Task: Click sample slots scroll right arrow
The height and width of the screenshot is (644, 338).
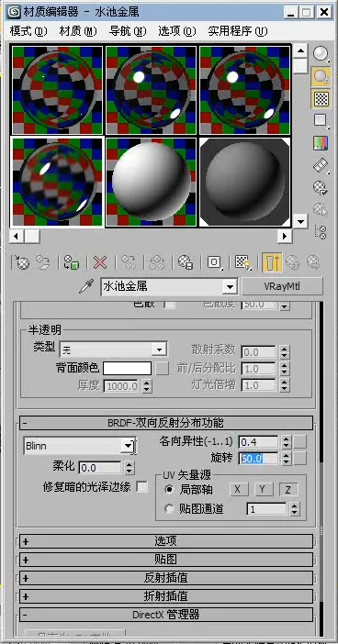Action: coord(284,236)
